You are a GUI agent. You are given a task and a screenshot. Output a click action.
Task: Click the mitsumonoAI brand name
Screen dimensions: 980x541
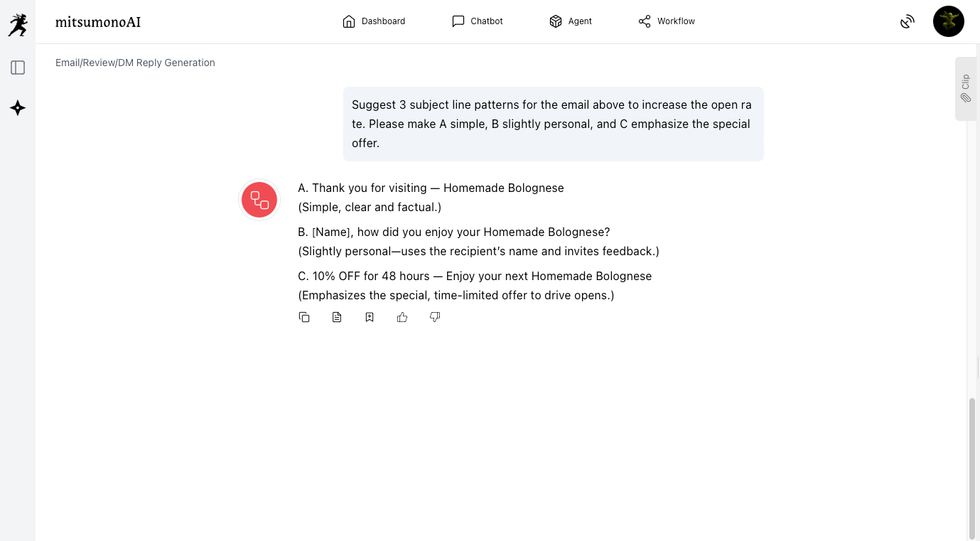coord(98,22)
